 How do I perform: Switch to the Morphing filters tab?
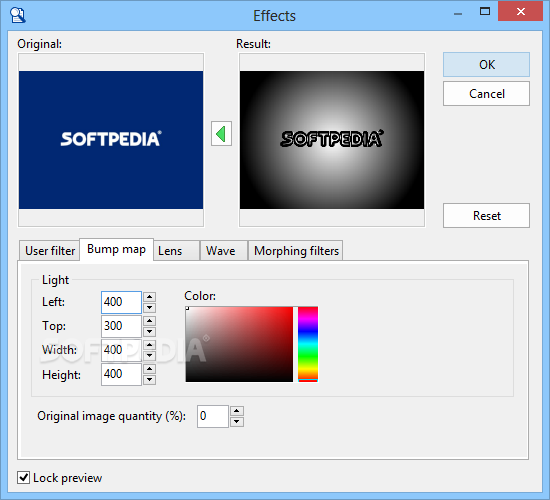pyautogui.click(x=296, y=251)
